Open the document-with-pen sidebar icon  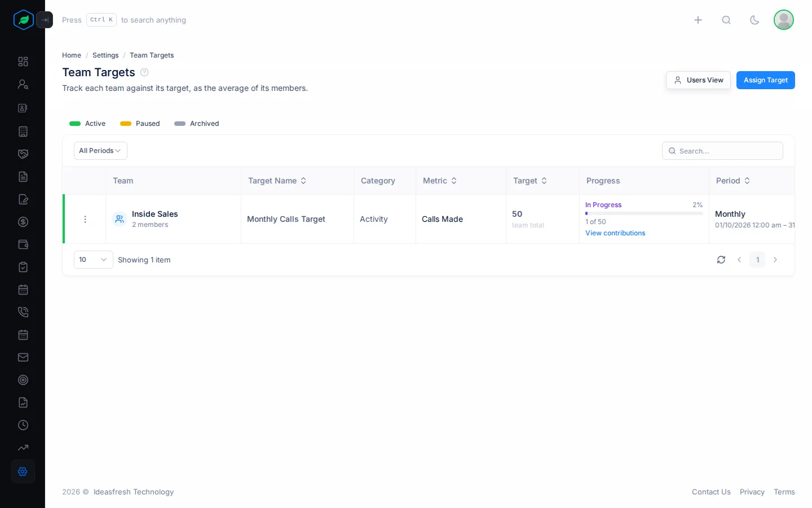pos(23,199)
